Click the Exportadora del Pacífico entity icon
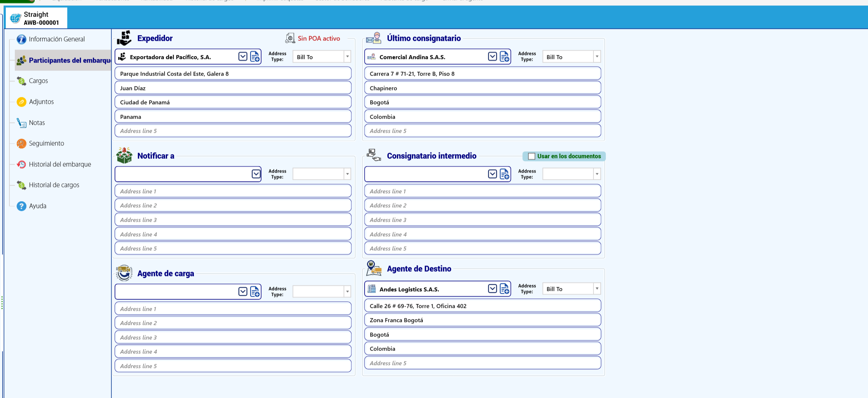868x398 pixels. [x=122, y=57]
